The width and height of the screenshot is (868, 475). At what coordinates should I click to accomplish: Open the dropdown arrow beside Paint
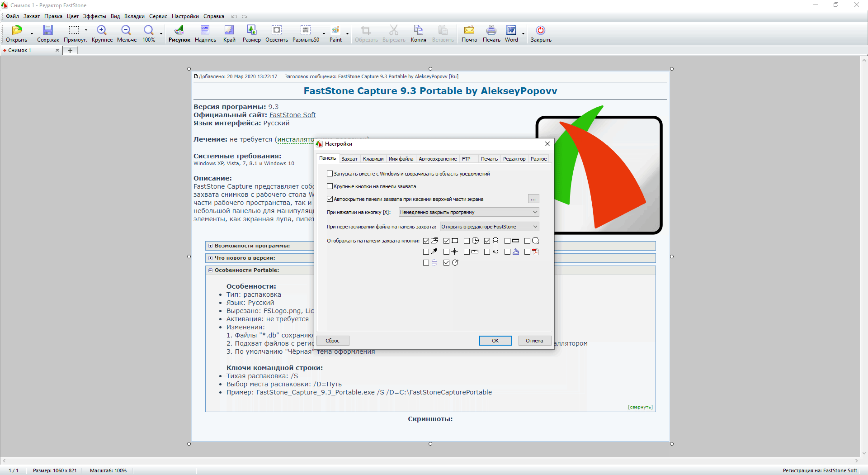tap(347, 33)
